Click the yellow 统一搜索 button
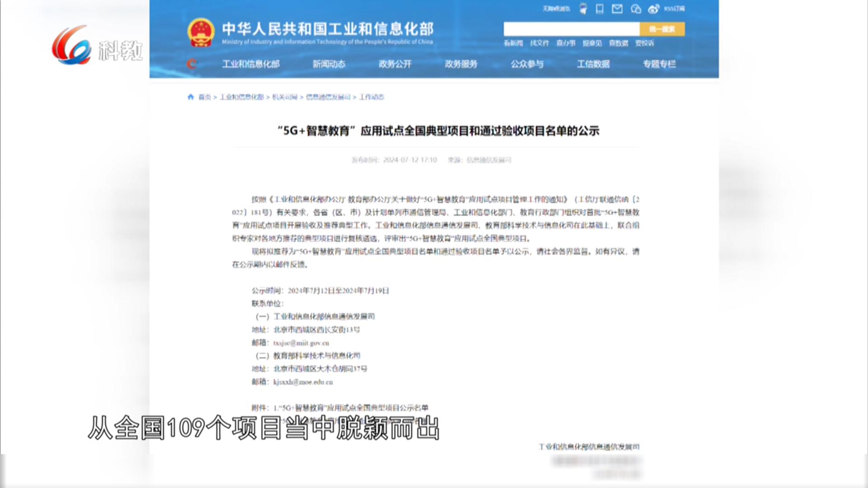Viewport: 868px width, 488px height. [662, 29]
